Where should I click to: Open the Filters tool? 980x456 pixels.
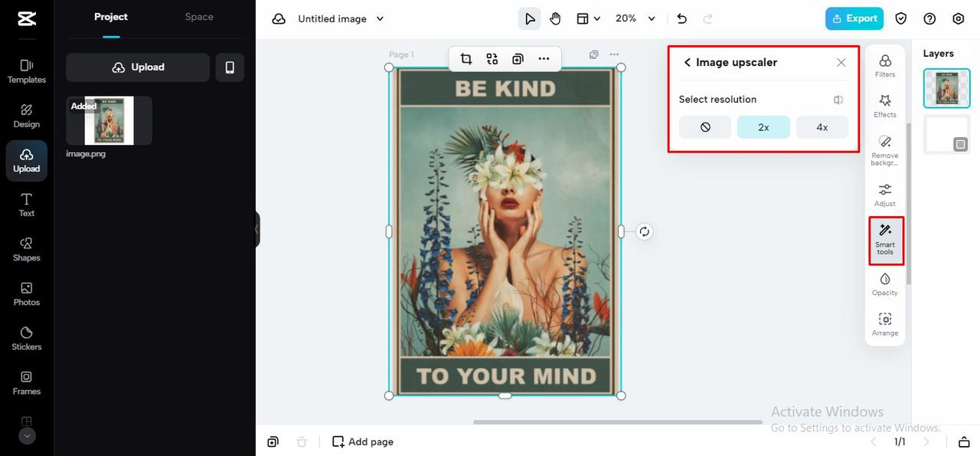(x=885, y=65)
